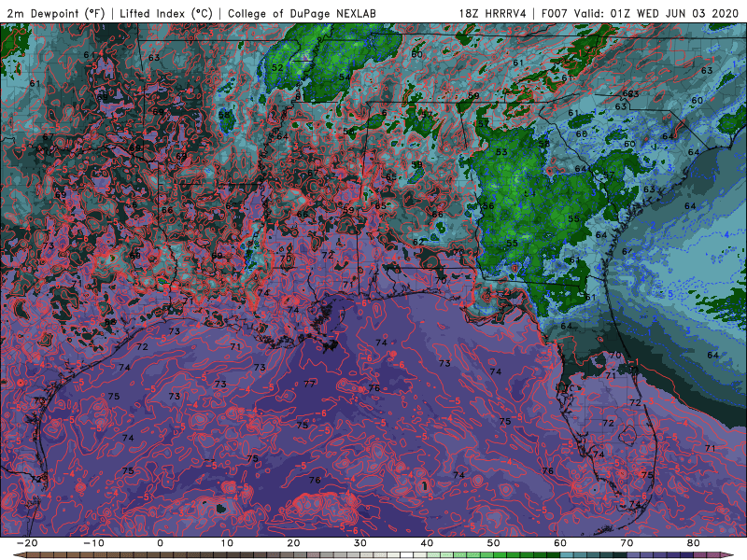Click the "Lifted Index (°C)" header label
Viewport: 747px width, 560px height.
pos(166,13)
